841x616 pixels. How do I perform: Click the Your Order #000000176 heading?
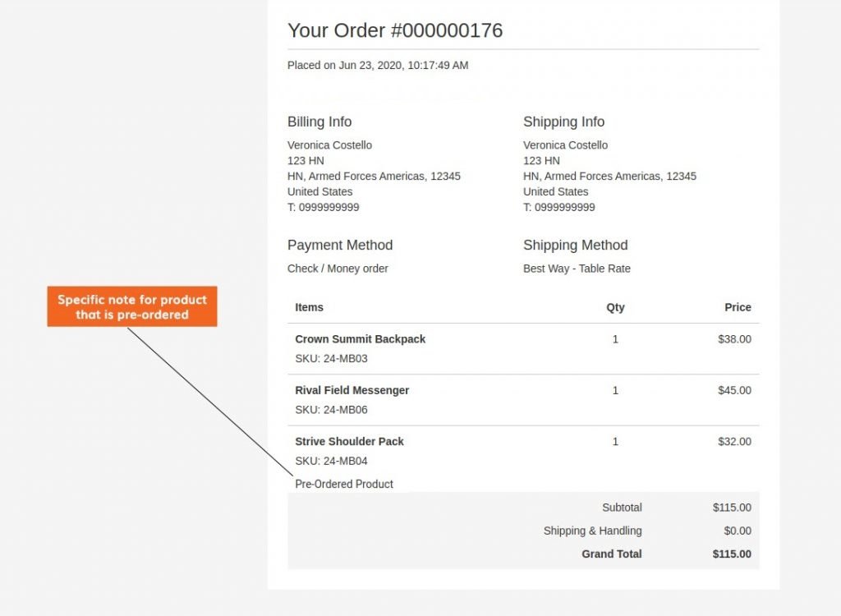pyautogui.click(x=395, y=31)
